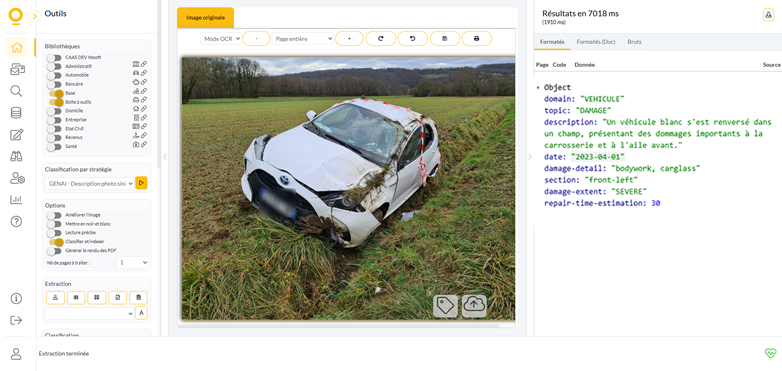This screenshot has width=782, height=371.
Task: Switch to the Bruts tab
Action: [634, 42]
